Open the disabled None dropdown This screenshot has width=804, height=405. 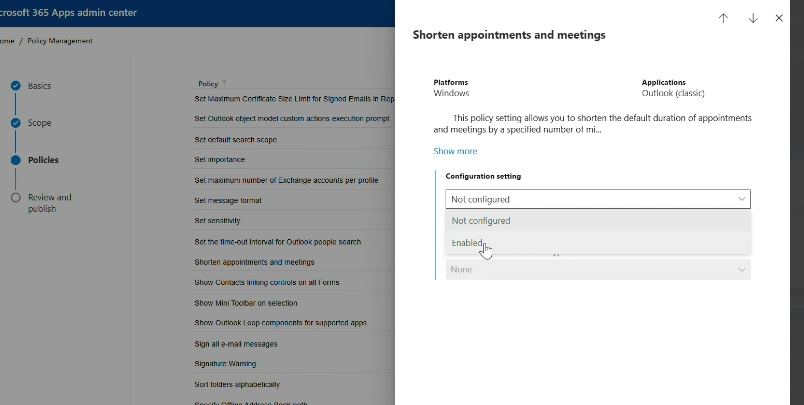click(x=598, y=270)
